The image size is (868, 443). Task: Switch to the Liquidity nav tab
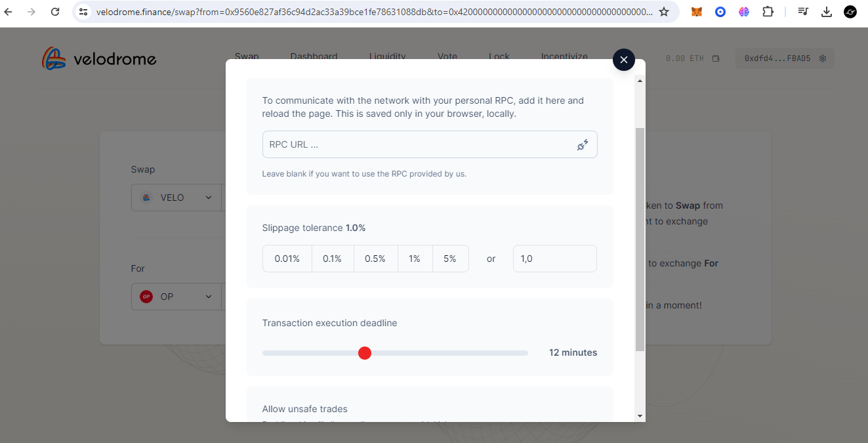tap(388, 56)
